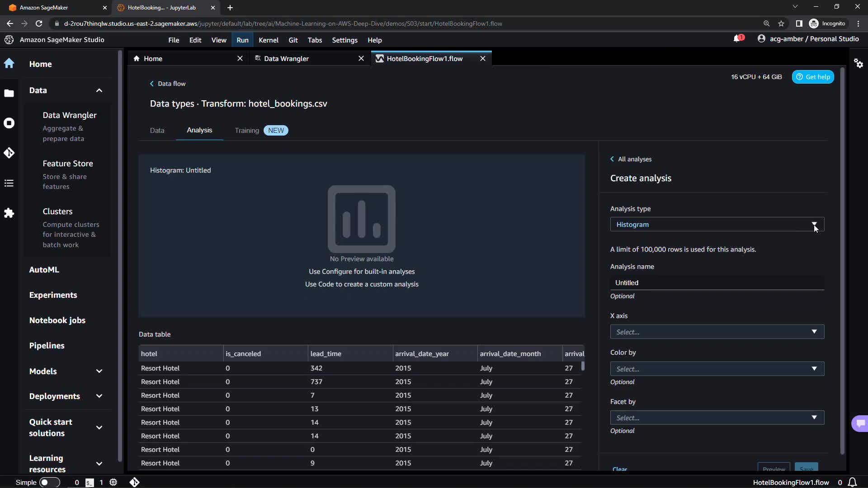Open the file browser folder icon
The width and height of the screenshot is (868, 488).
coord(9,94)
